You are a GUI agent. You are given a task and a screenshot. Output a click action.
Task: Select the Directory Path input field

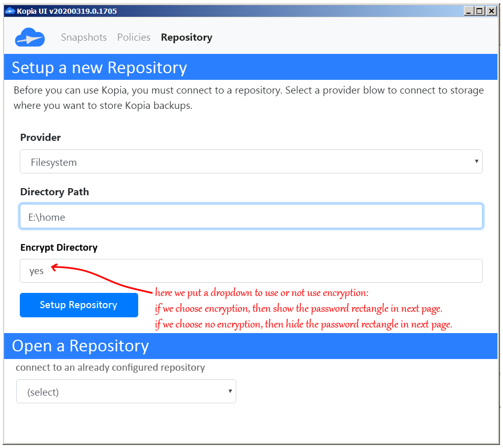tap(251, 216)
